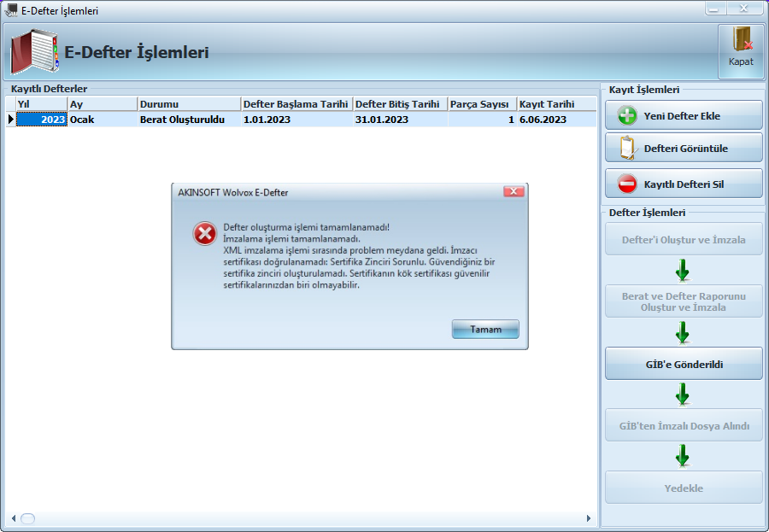This screenshot has width=769, height=532.
Task: Click the green arrow below Defter'i Oluştur ve İmzala
Action: [682, 271]
